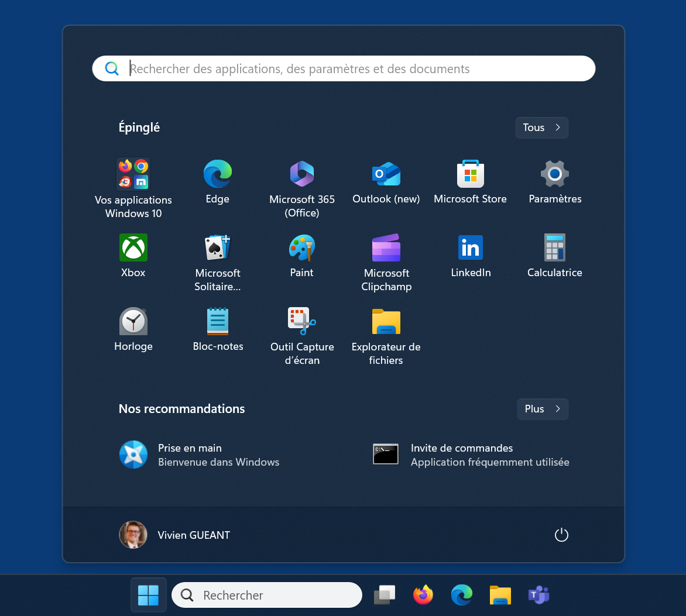
Task: Launch Bloc-notes
Action: pos(217,329)
